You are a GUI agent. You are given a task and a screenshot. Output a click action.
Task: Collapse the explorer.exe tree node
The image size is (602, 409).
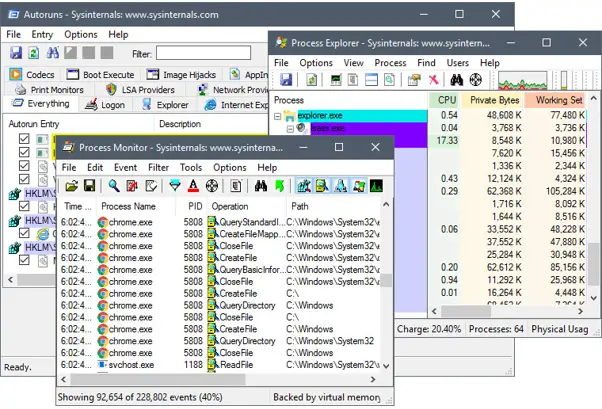coord(279,116)
